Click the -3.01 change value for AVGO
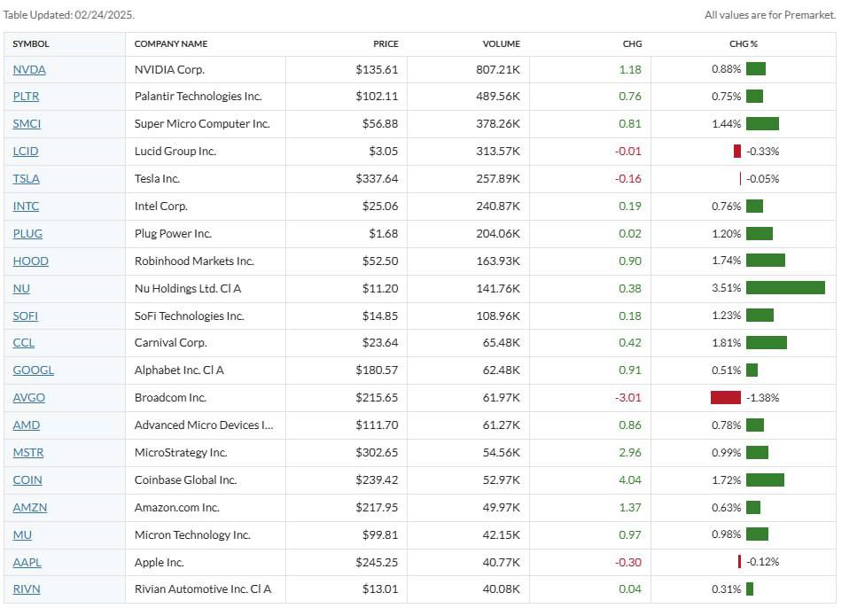 [628, 397]
